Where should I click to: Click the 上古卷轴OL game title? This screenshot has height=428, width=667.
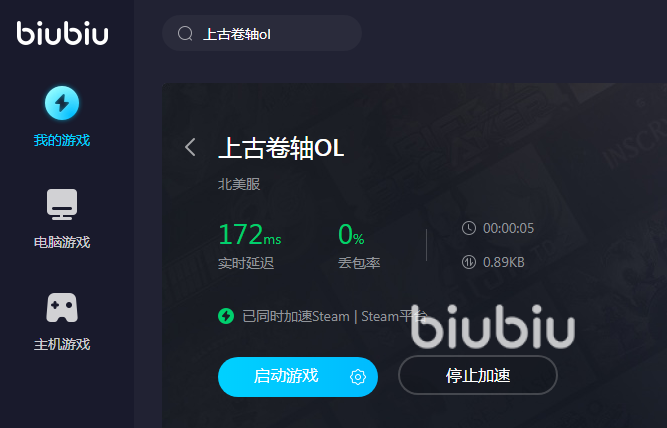click(x=281, y=148)
